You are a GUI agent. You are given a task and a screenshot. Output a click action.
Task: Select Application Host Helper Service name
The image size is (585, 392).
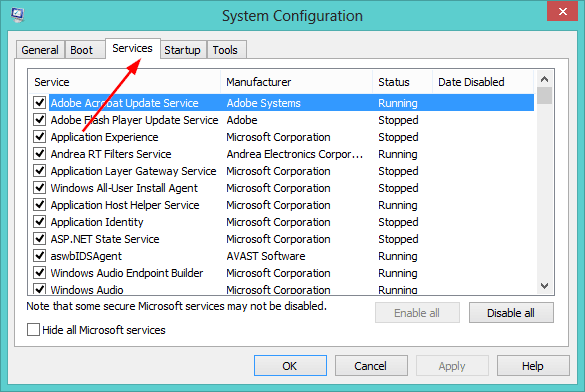(125, 205)
